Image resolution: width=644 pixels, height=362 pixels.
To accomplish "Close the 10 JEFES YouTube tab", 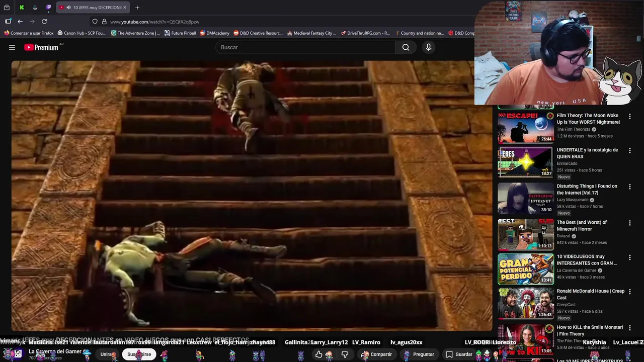I will pyautogui.click(x=125, y=8).
